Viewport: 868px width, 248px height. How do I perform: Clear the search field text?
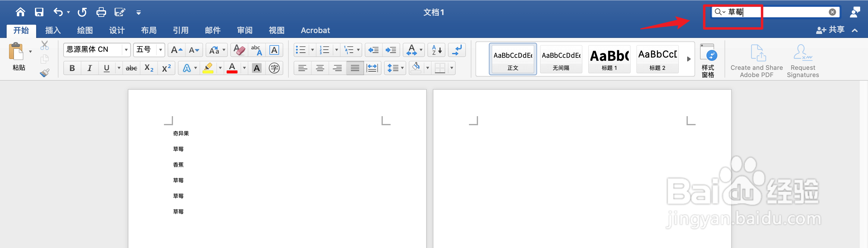tap(832, 12)
